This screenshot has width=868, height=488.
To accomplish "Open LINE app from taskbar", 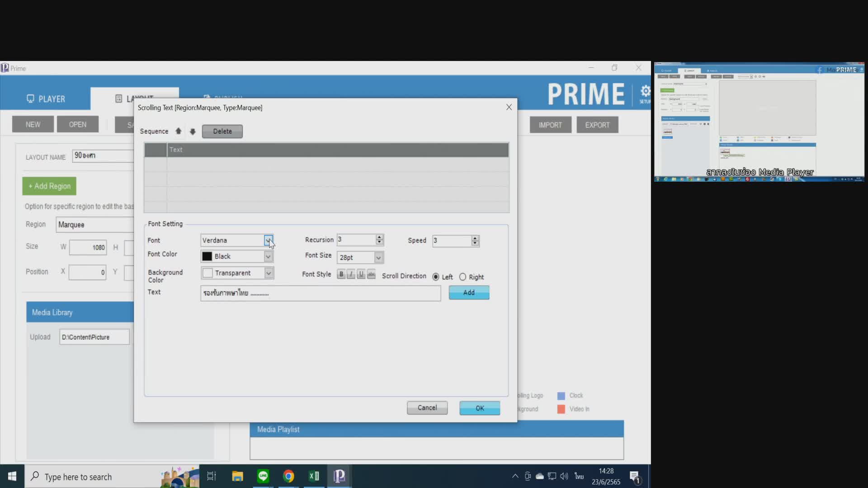I will pos(263,476).
